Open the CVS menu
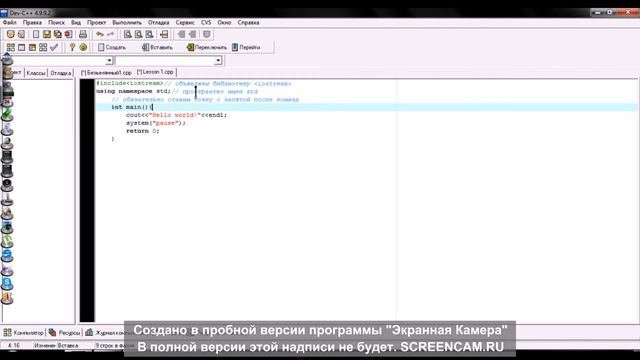This screenshot has width=640, height=360. (x=206, y=22)
